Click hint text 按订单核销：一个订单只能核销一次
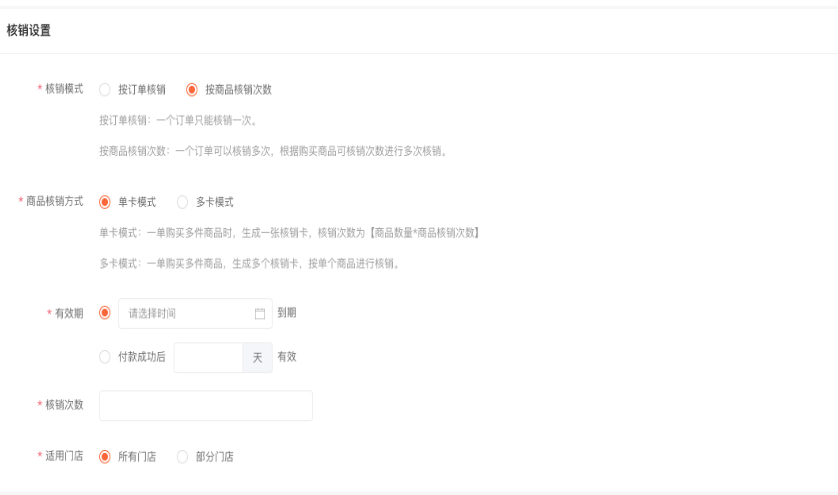Screen dimensions: 838x495 point(179,120)
